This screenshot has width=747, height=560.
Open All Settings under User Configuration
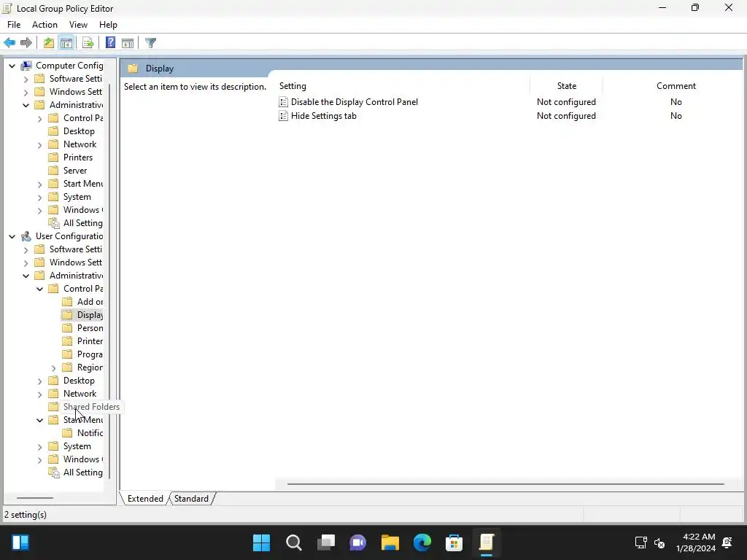pos(82,472)
